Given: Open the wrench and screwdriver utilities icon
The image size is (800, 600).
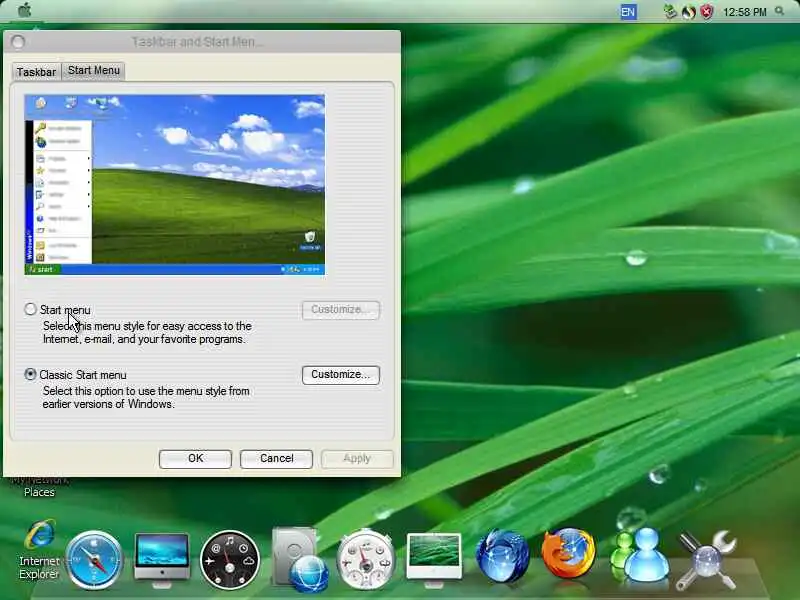Looking at the screenshot, I should [x=707, y=560].
